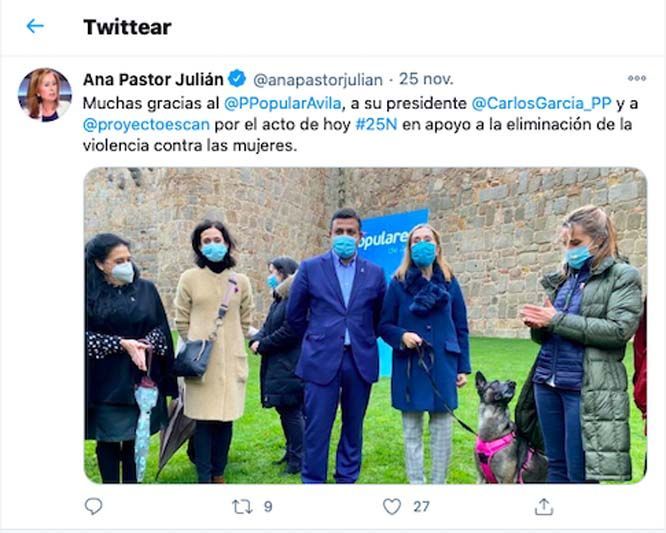Open Ana Pastor Julián's profile avatar
This screenshot has width=666, height=533.
click(45, 95)
